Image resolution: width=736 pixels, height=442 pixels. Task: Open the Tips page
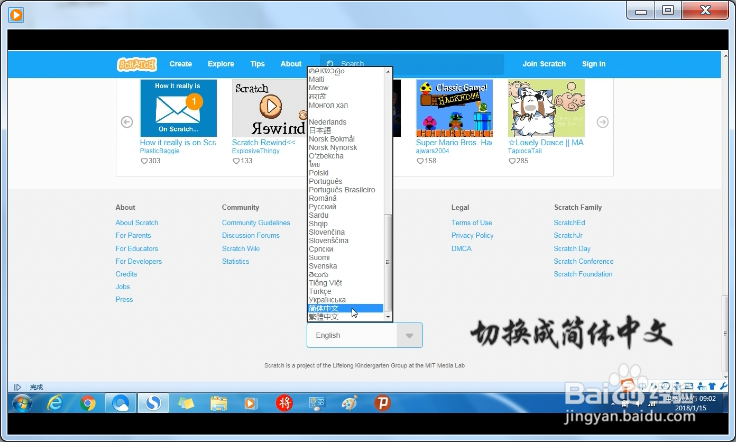coord(257,64)
